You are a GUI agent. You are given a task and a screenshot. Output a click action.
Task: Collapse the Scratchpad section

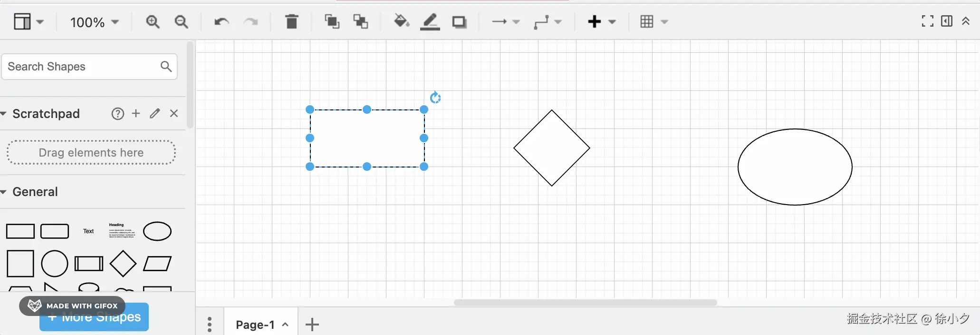(x=4, y=113)
